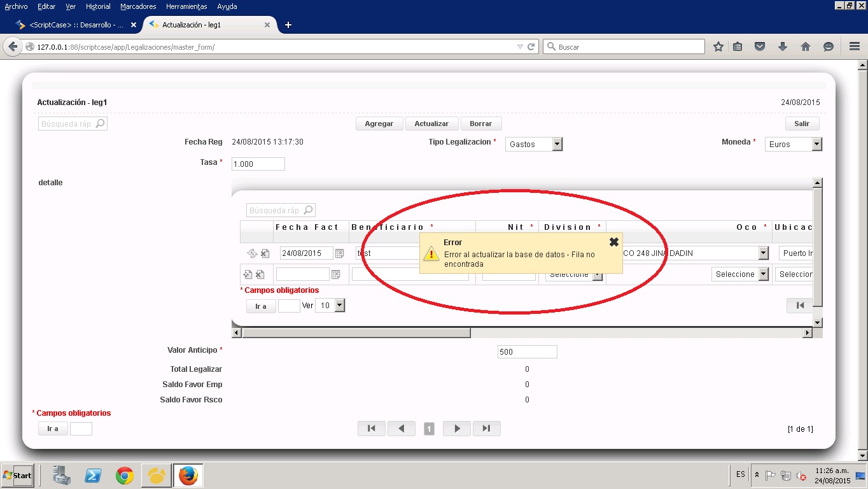Open the Ver rows-per-page dropdown showing 10

point(330,306)
